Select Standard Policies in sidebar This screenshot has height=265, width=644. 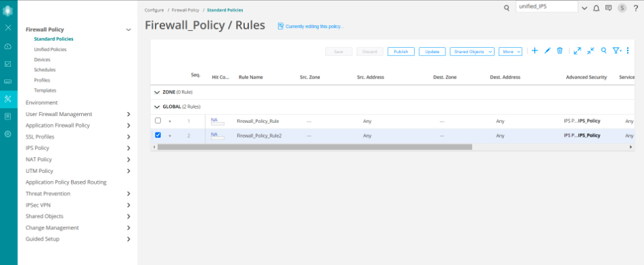53,39
